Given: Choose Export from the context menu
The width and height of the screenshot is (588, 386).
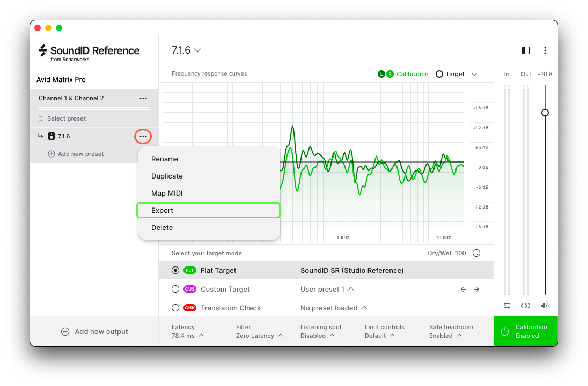Looking at the screenshot, I should point(208,211).
